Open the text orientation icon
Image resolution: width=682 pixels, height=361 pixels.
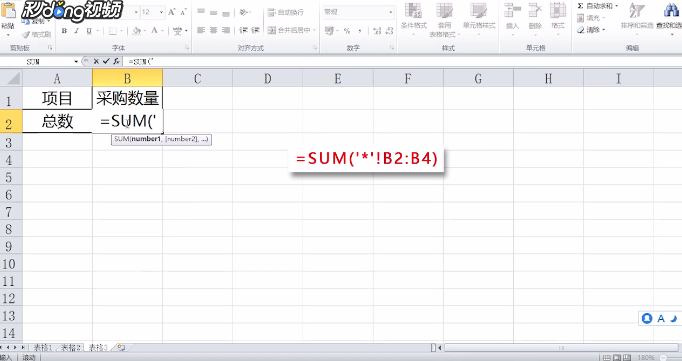[244, 12]
